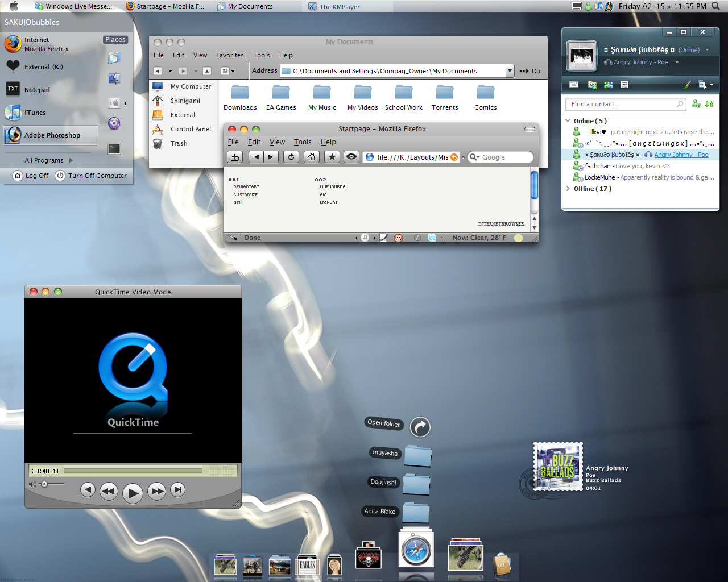Click the Messenger green sort arrows icon

click(x=709, y=103)
